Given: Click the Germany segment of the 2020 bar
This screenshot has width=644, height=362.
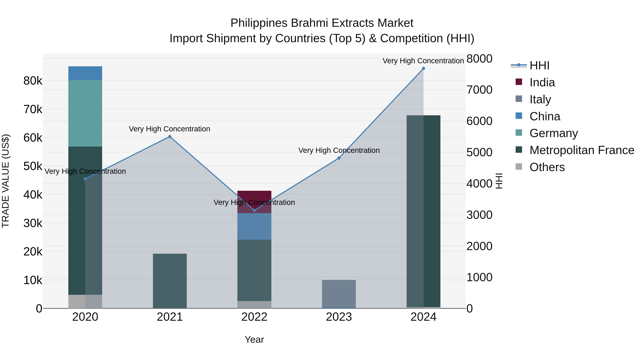Looking at the screenshot, I should tap(85, 113).
